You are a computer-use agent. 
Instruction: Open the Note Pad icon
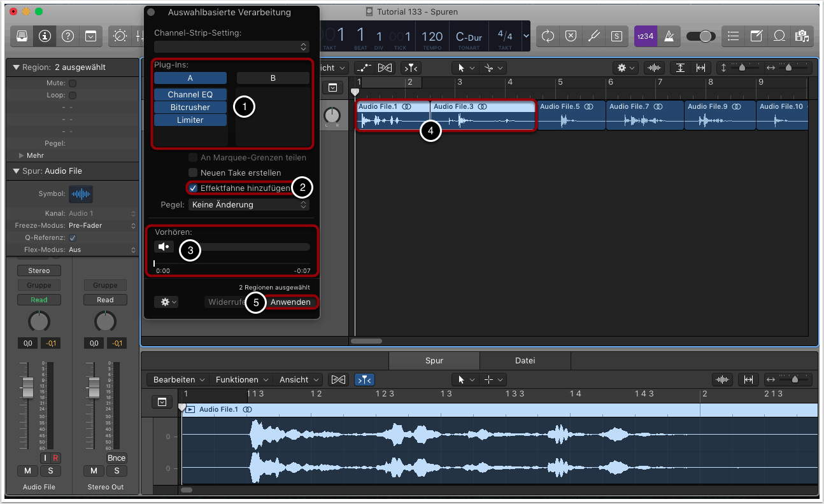(756, 36)
